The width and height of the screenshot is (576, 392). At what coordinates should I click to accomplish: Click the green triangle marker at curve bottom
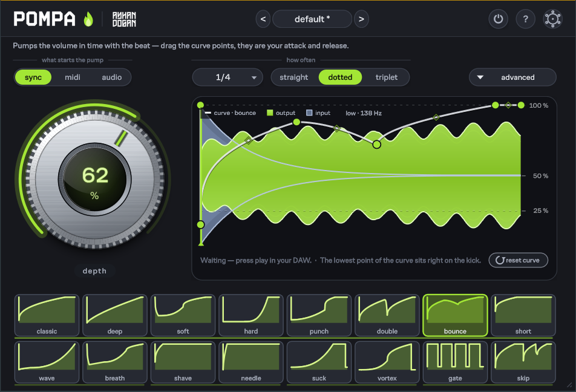(201, 243)
